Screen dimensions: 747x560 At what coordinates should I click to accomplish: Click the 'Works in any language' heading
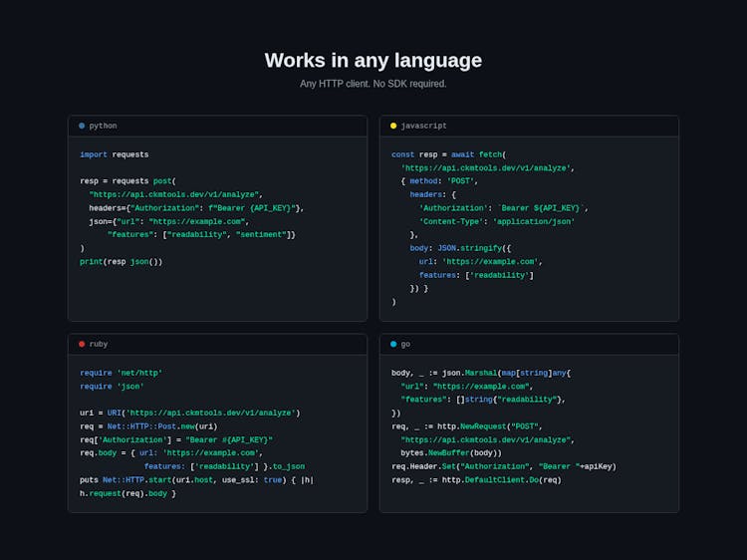coord(373,60)
